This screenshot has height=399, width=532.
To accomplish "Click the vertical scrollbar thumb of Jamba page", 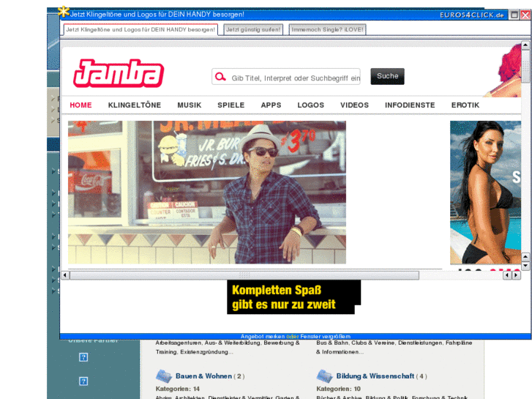I will pyautogui.click(x=525, y=66).
